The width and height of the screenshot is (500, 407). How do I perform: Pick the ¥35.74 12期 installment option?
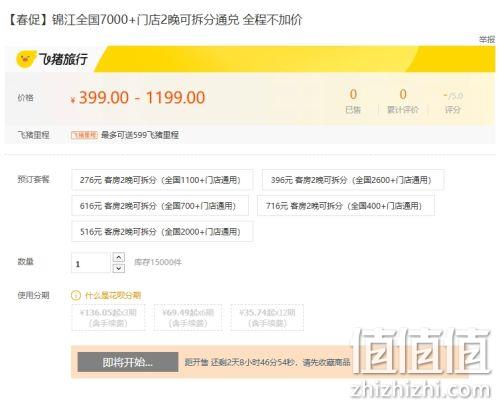[x=267, y=317]
